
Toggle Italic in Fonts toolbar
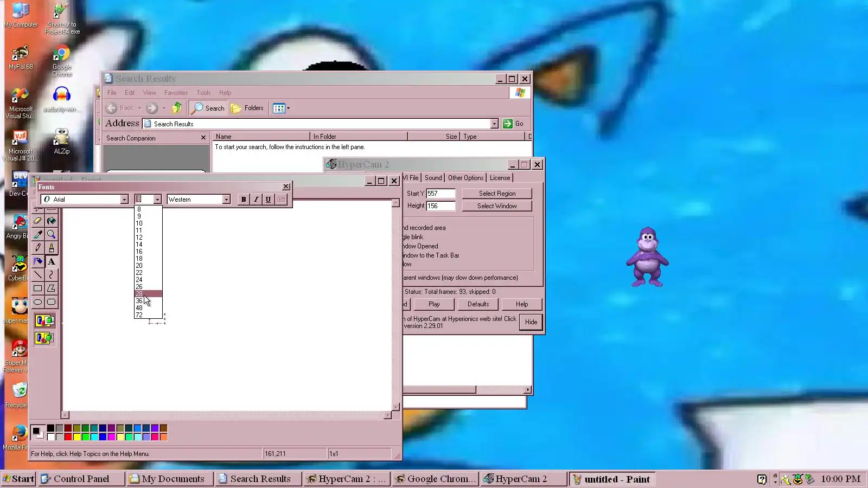[x=256, y=200]
